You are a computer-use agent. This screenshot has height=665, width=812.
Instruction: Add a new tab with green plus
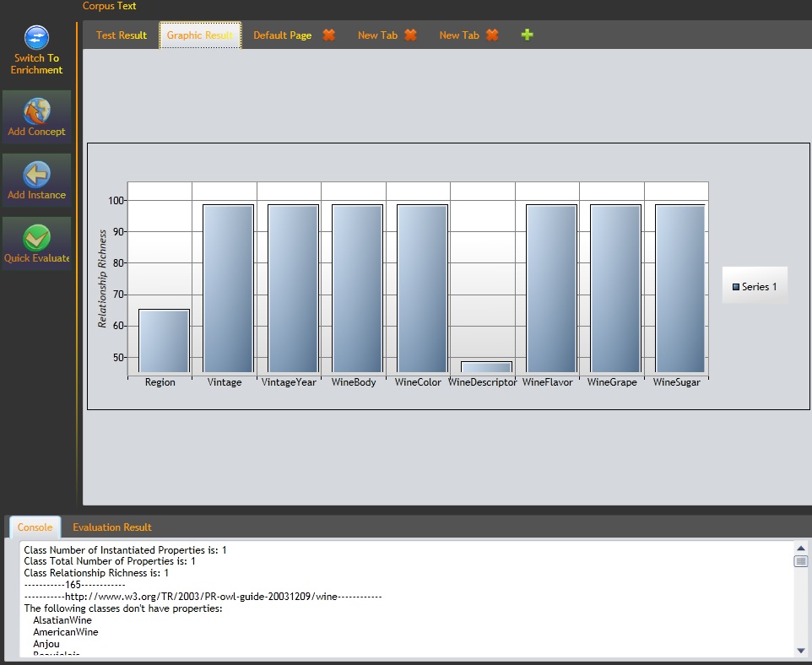tap(528, 35)
